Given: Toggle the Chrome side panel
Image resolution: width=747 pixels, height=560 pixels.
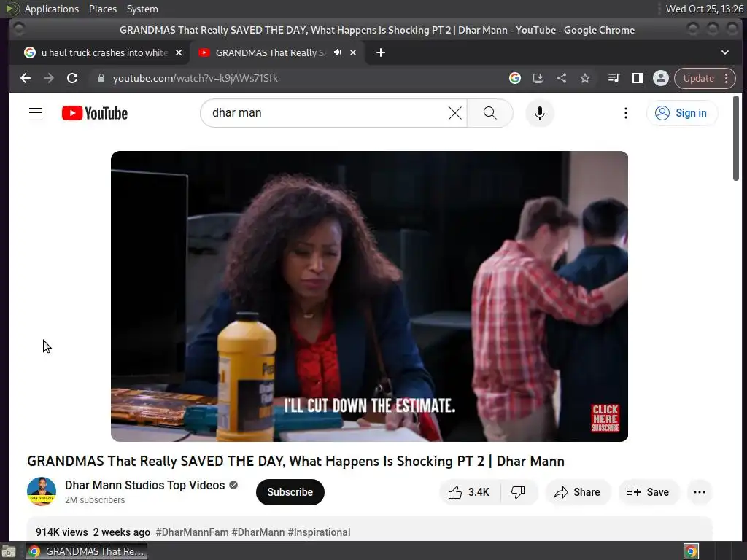Looking at the screenshot, I should point(637,78).
